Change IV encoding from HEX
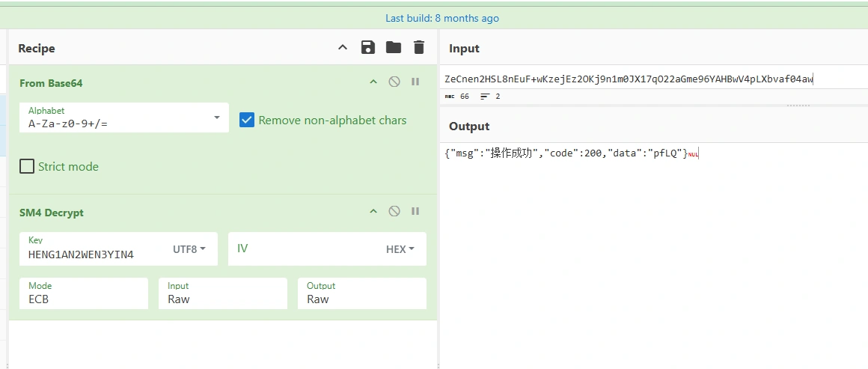868x369 pixels. 400,249
